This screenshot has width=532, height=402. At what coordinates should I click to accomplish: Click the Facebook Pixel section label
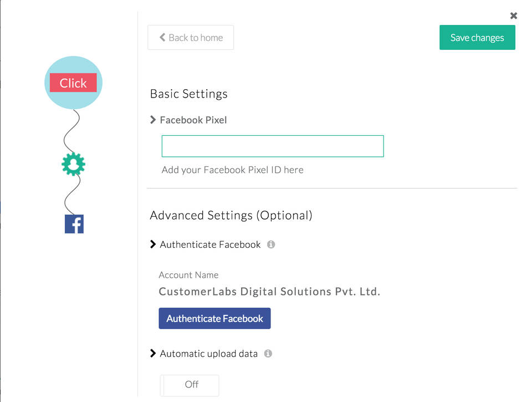pyautogui.click(x=193, y=120)
